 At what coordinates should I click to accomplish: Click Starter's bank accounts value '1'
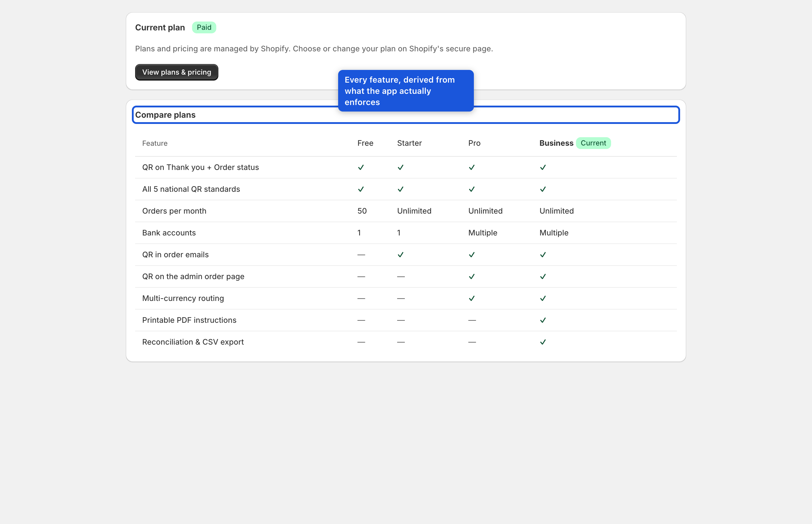click(x=399, y=233)
